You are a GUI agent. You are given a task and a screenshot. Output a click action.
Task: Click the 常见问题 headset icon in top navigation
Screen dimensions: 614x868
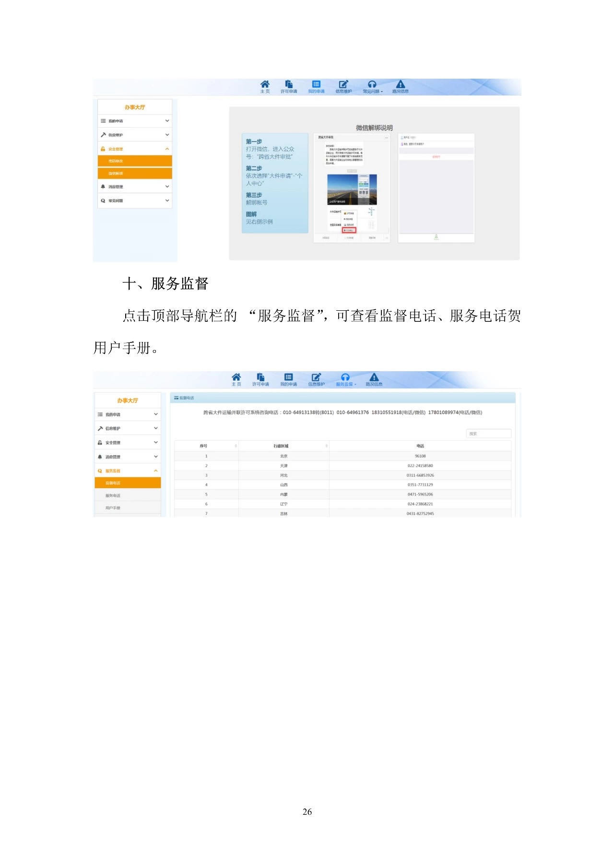372,84
